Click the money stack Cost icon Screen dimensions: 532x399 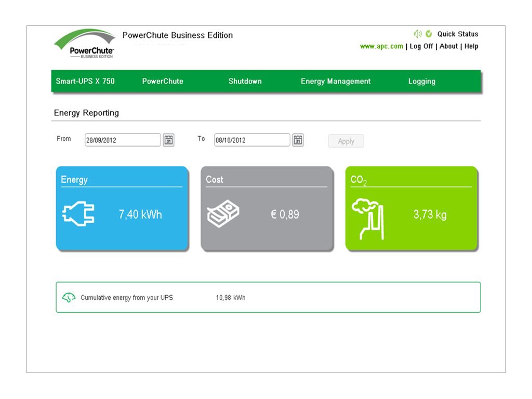(223, 214)
